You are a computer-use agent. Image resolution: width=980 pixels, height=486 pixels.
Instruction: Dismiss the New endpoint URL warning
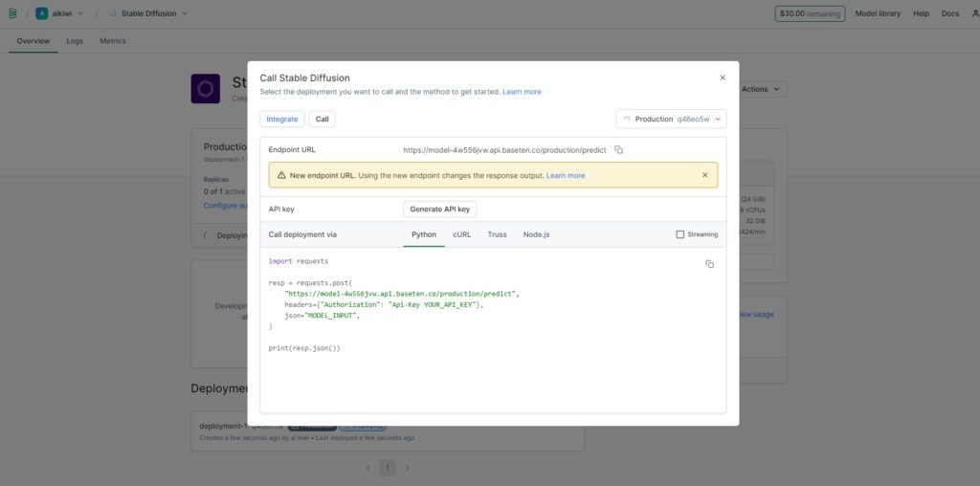[x=705, y=175]
